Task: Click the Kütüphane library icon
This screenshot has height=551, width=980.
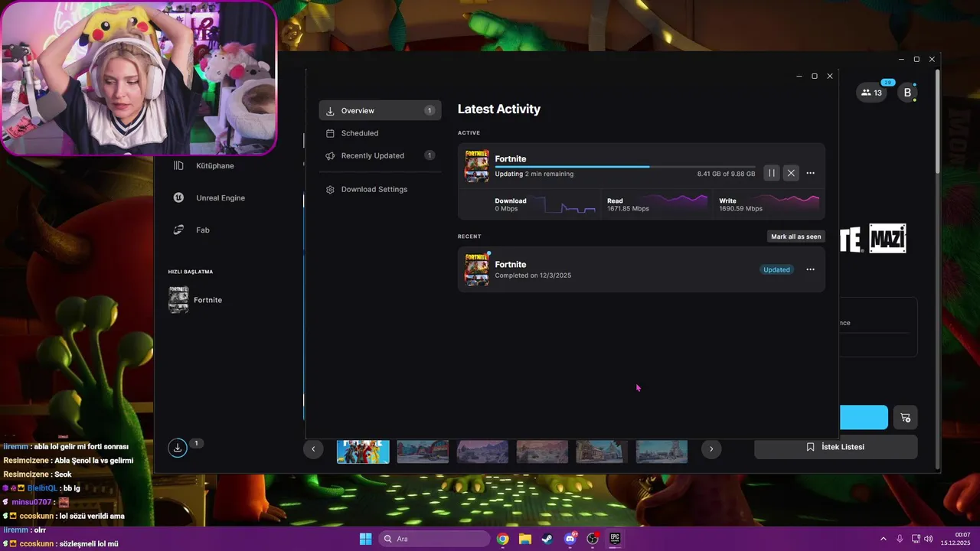Action: [x=178, y=165]
